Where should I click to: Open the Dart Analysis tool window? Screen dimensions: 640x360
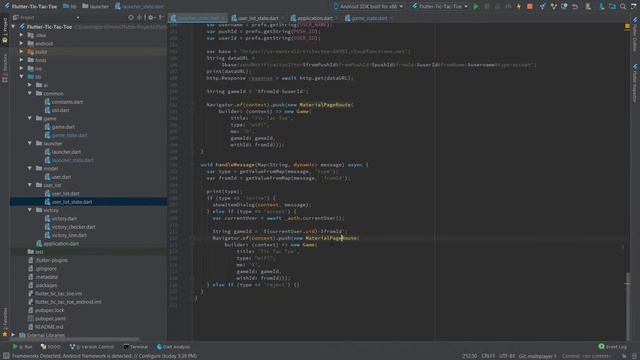click(x=173, y=347)
